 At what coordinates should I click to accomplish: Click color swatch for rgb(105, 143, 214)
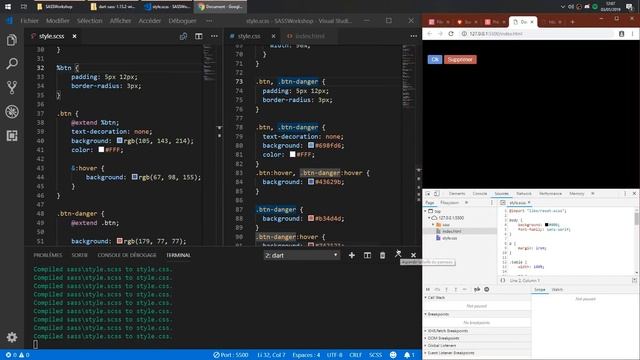(x=119, y=140)
